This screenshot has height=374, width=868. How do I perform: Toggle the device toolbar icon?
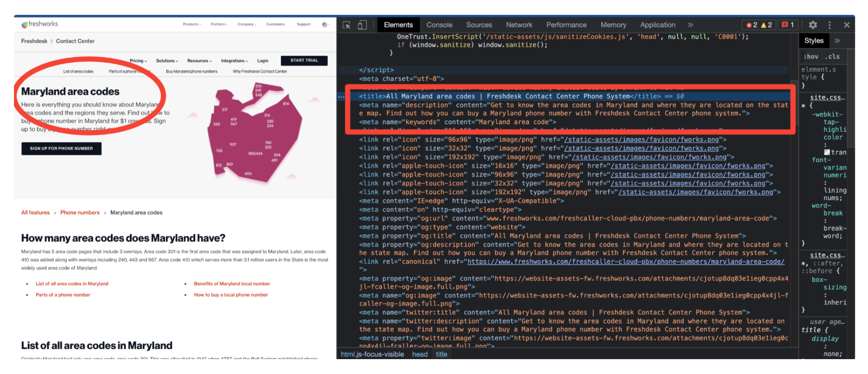pos(362,25)
